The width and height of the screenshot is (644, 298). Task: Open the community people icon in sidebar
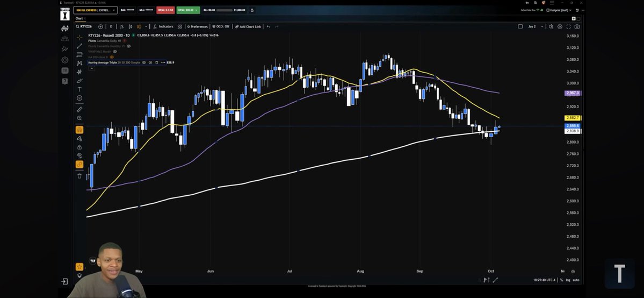(65, 39)
